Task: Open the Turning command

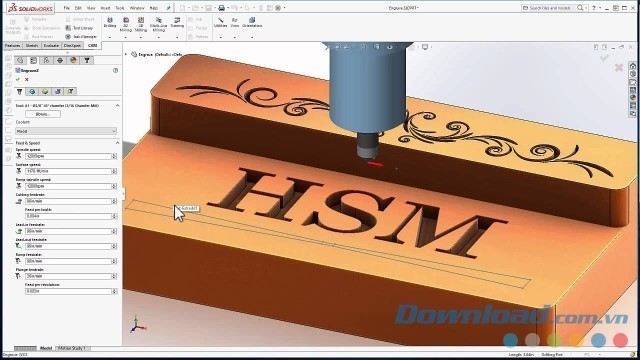Action: [177, 22]
